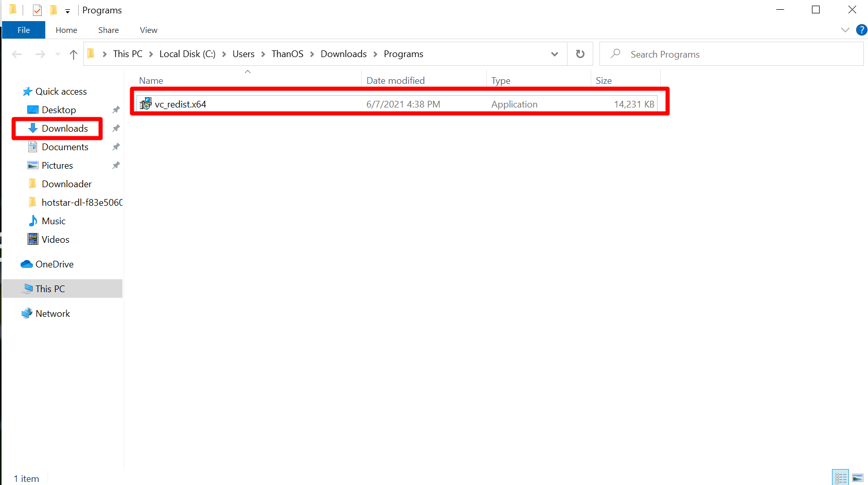Click the Up directory arrow
This screenshot has width=868, height=485.
tap(74, 54)
